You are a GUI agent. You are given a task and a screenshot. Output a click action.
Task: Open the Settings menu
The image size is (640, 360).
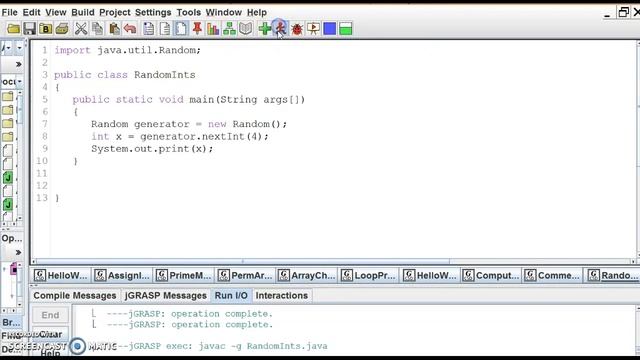[x=153, y=12]
